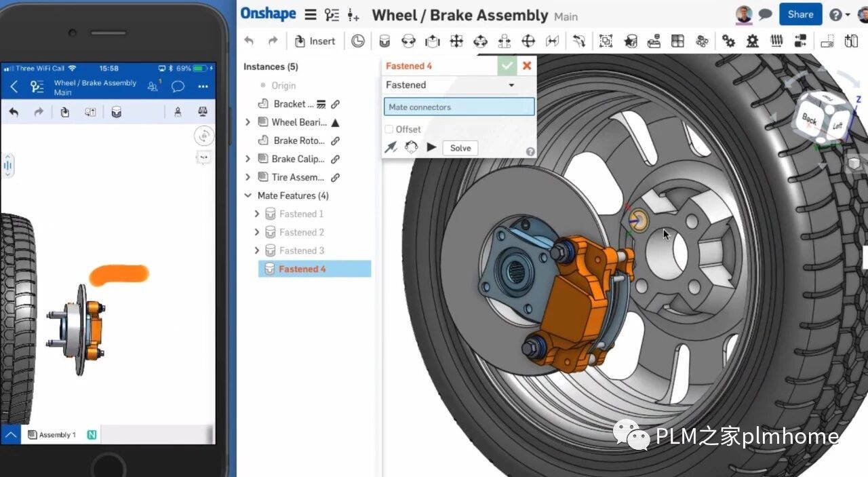Expand the Tire Assembly instance
Image resolution: width=868 pixels, height=477 pixels.
tap(248, 177)
